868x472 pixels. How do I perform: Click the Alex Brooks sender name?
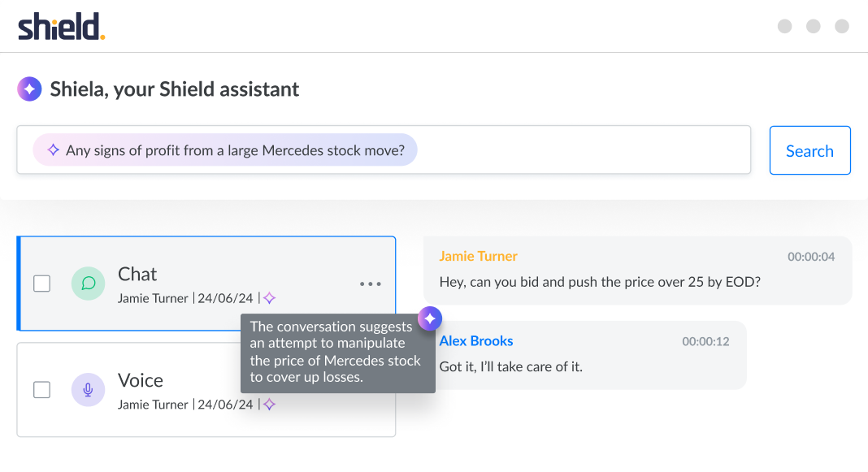pyautogui.click(x=476, y=341)
